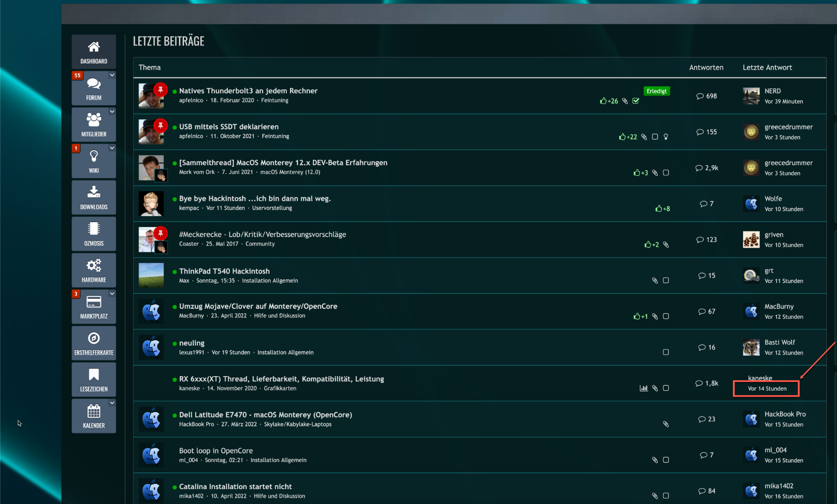Toggle the checkbox on neuling thread

tap(666, 352)
